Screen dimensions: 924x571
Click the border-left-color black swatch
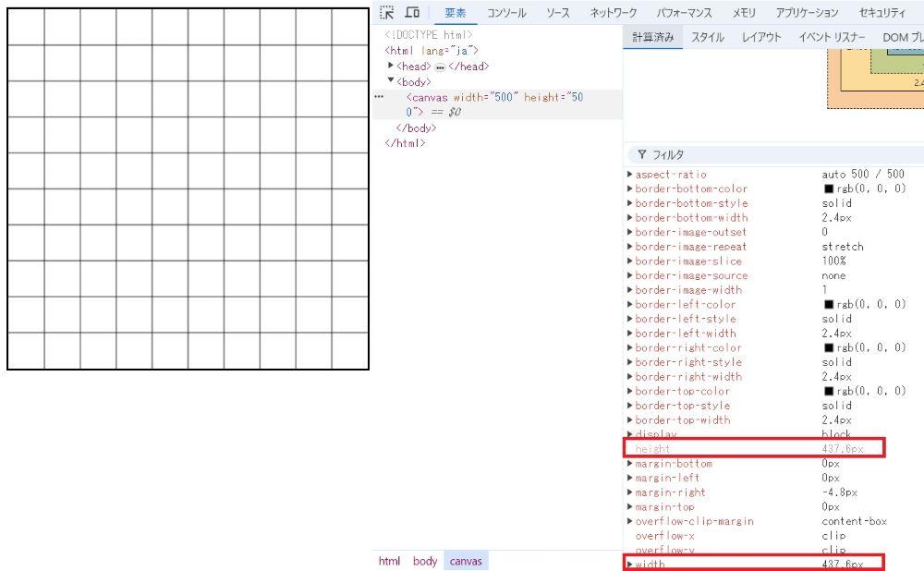tap(829, 305)
